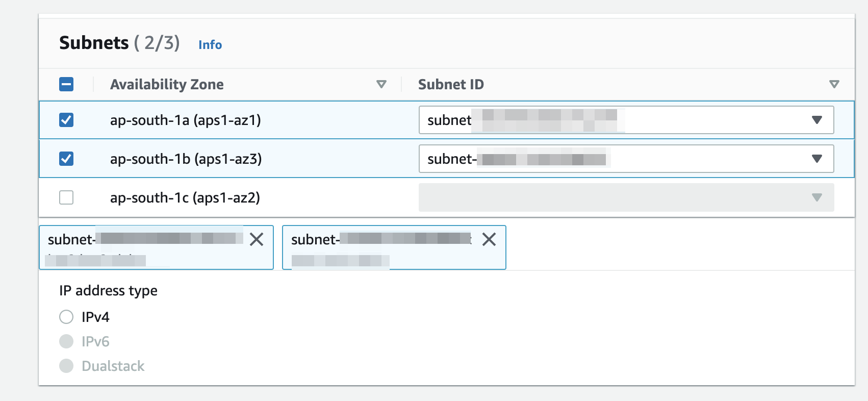
Task: Select the Dualstack radio option
Action: click(66, 366)
